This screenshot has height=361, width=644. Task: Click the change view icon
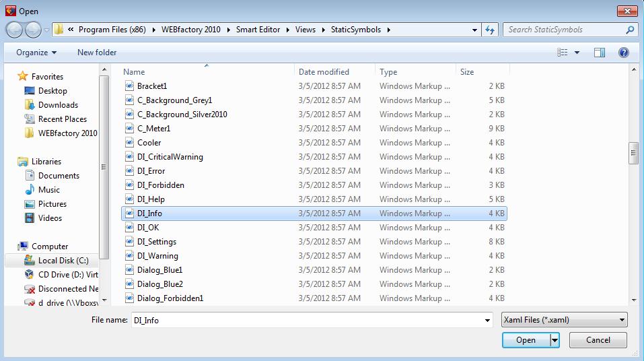coord(563,53)
